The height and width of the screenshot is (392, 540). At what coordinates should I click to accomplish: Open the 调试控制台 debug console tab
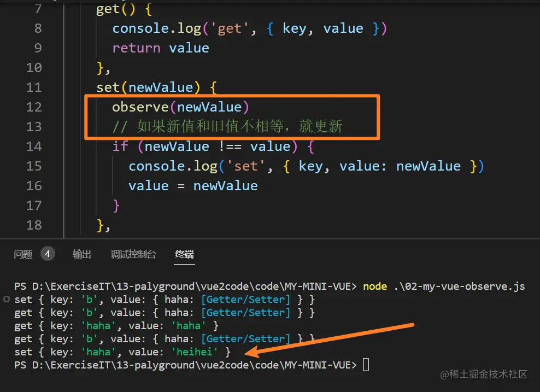click(133, 254)
